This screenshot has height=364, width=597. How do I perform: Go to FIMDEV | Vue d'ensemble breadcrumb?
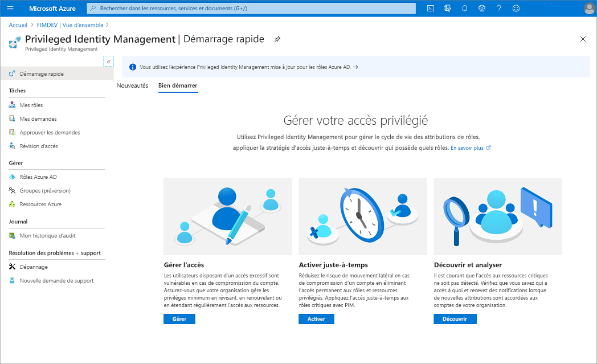pyautogui.click(x=70, y=25)
